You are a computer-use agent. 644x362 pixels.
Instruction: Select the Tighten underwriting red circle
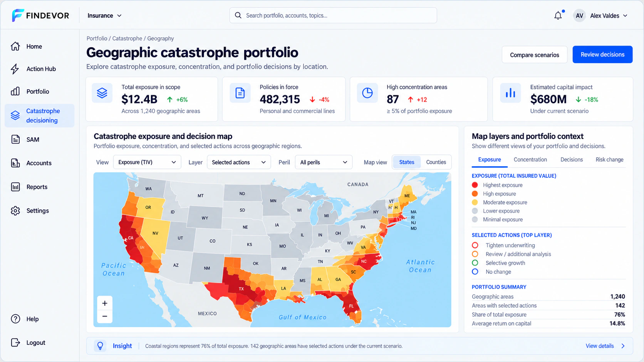(x=475, y=245)
